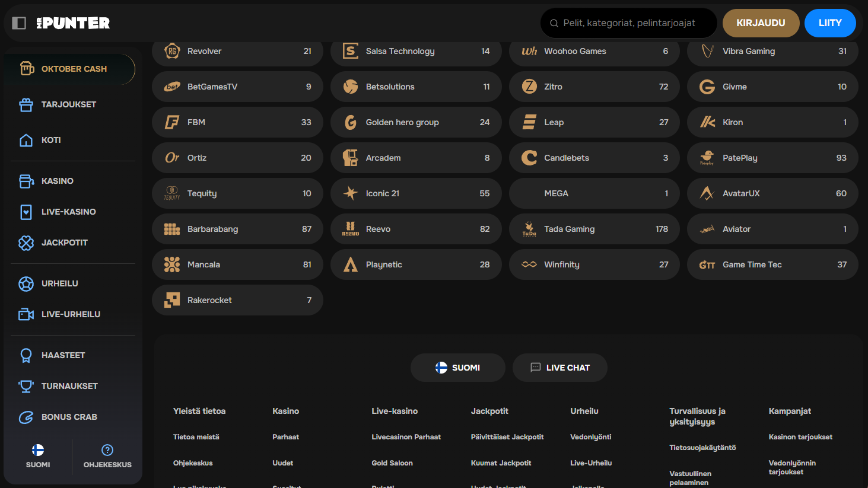Click the Oktober Cash beer mug icon
868x488 pixels.
(x=27, y=69)
